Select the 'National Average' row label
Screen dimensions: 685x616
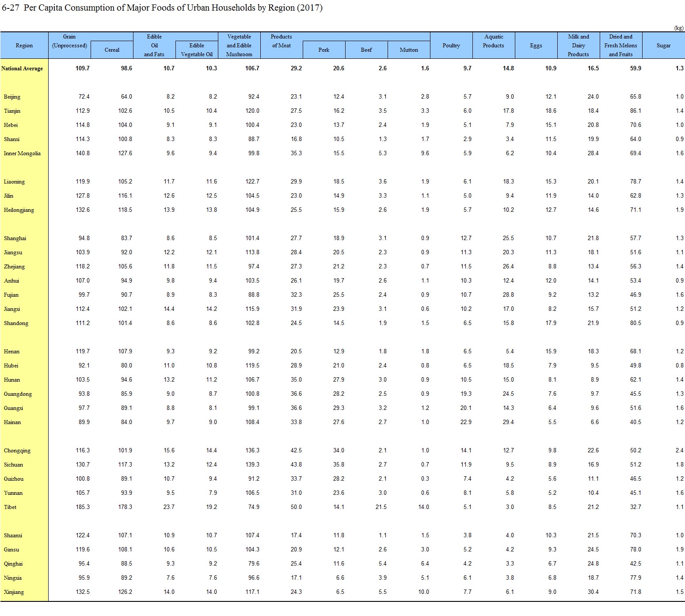[x=22, y=69]
